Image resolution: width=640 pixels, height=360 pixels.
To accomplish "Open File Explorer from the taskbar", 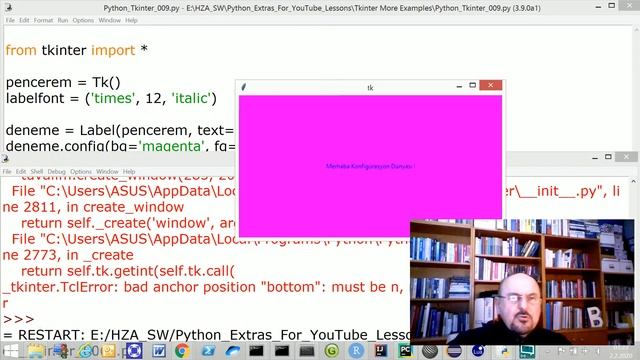I will (x=36, y=351).
